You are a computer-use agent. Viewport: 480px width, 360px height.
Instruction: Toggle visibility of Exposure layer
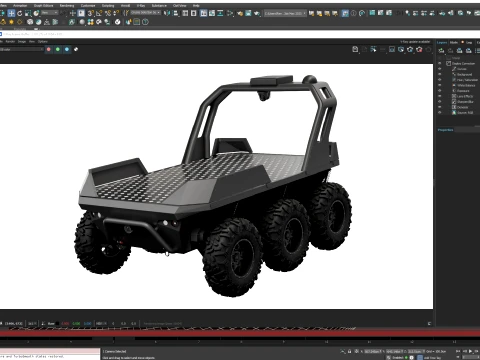[x=440, y=91]
